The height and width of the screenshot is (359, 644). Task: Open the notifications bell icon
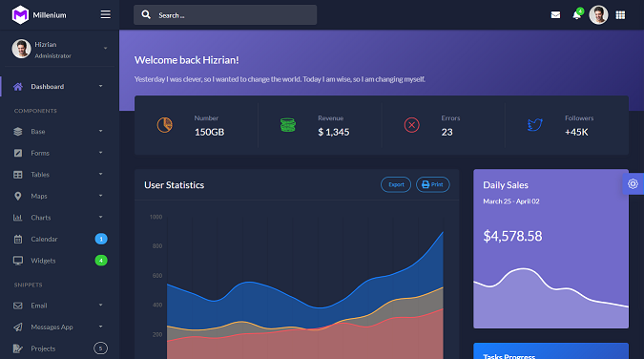point(577,15)
